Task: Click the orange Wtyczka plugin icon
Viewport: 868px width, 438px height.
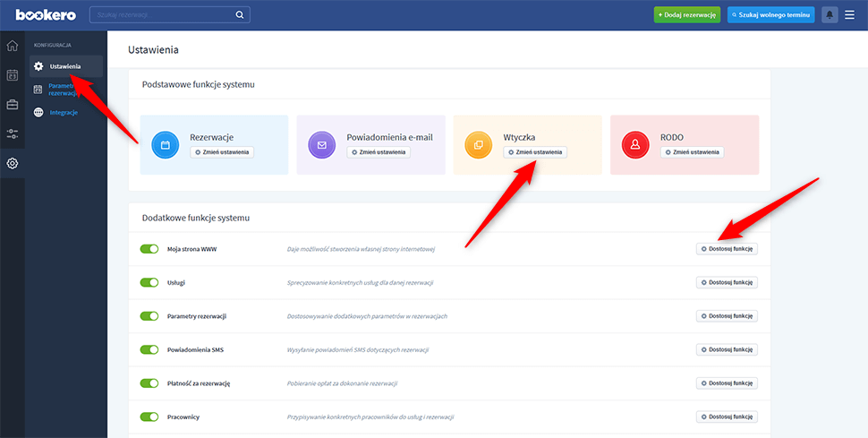Action: point(478,145)
